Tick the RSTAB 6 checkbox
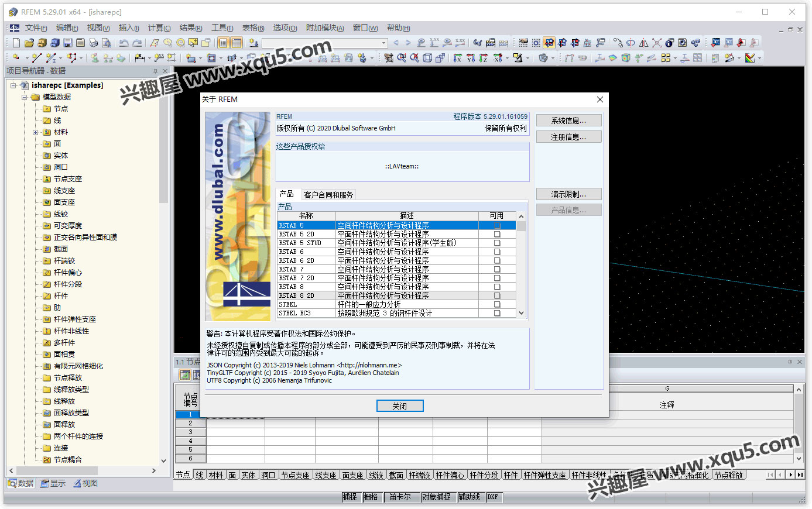Viewport: 812px width, 509px height. [x=497, y=252]
